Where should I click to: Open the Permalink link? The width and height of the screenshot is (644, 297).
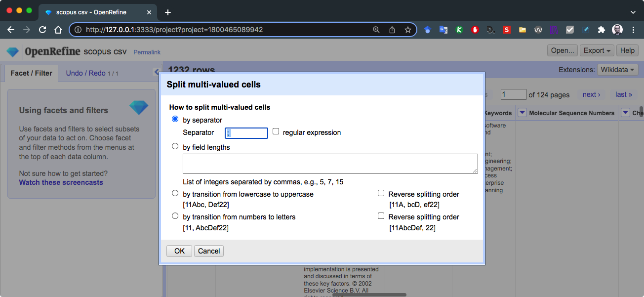pyautogui.click(x=147, y=52)
